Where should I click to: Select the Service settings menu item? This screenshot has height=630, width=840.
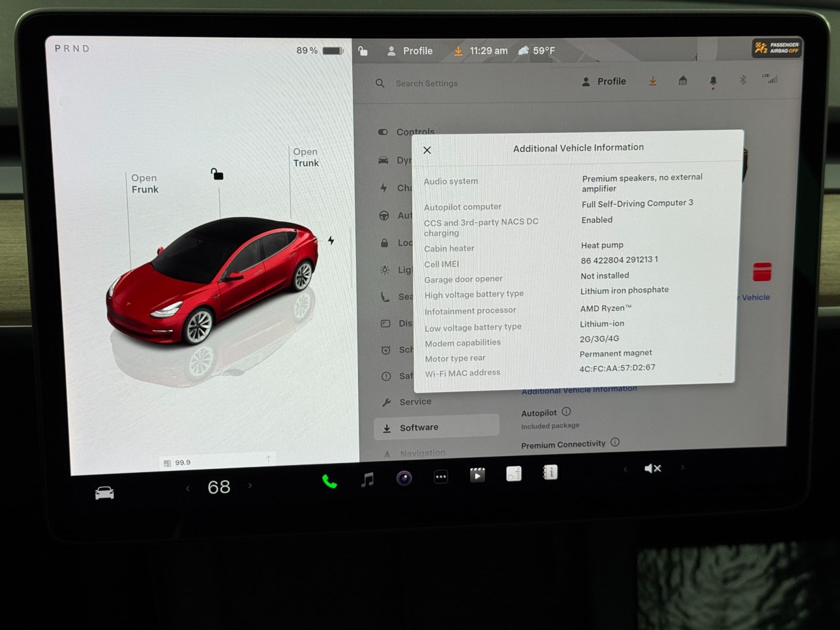(415, 402)
